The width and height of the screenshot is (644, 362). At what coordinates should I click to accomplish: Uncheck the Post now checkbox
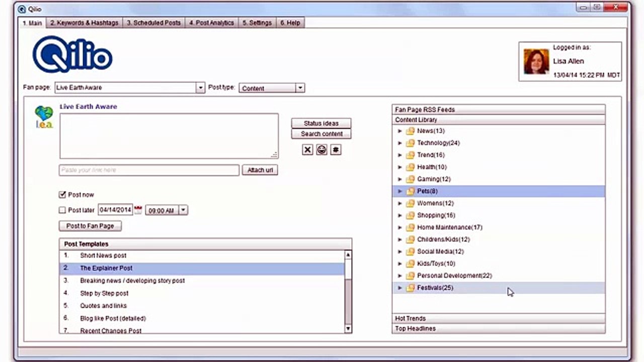click(62, 195)
